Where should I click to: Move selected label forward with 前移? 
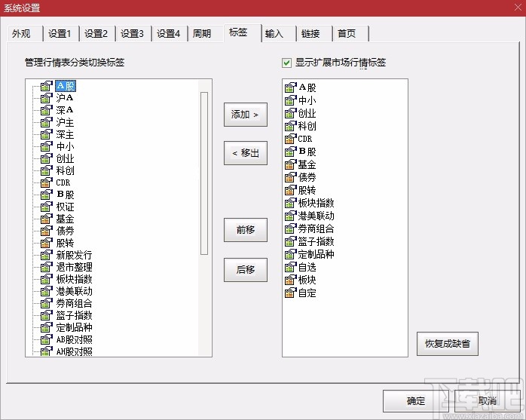(x=246, y=230)
